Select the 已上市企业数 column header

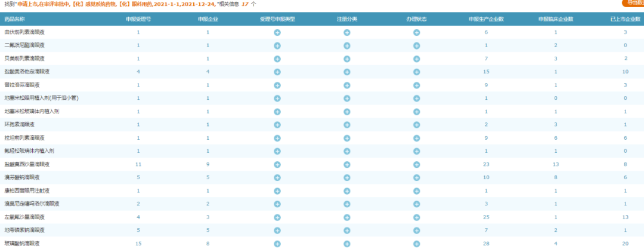[x=626, y=19]
